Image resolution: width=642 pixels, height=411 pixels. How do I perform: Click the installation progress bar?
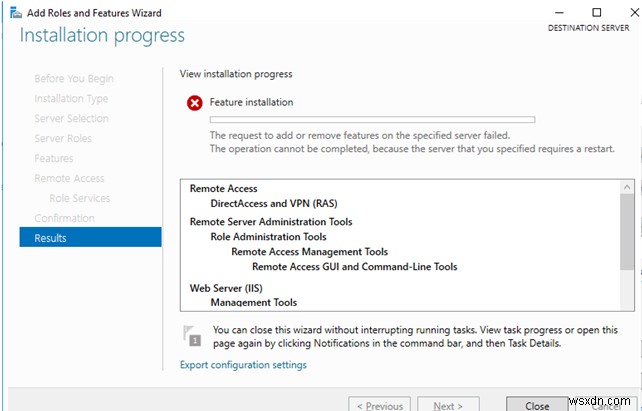(371, 120)
